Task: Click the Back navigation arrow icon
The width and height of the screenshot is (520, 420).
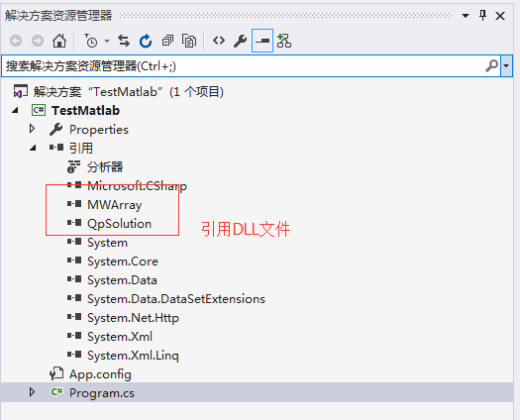Action: [x=16, y=42]
